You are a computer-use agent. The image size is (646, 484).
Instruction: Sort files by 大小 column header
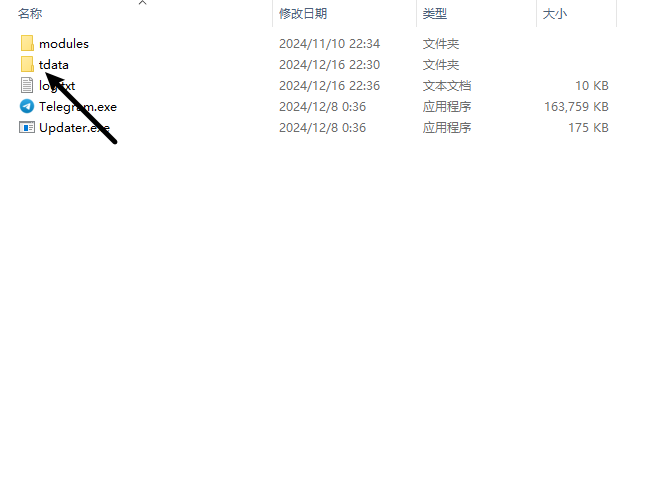pos(555,14)
